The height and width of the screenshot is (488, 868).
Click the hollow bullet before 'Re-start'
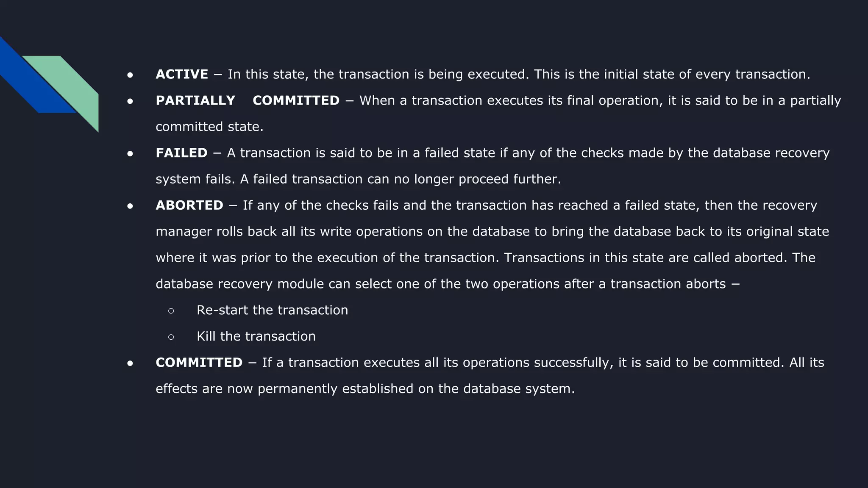[x=171, y=311]
